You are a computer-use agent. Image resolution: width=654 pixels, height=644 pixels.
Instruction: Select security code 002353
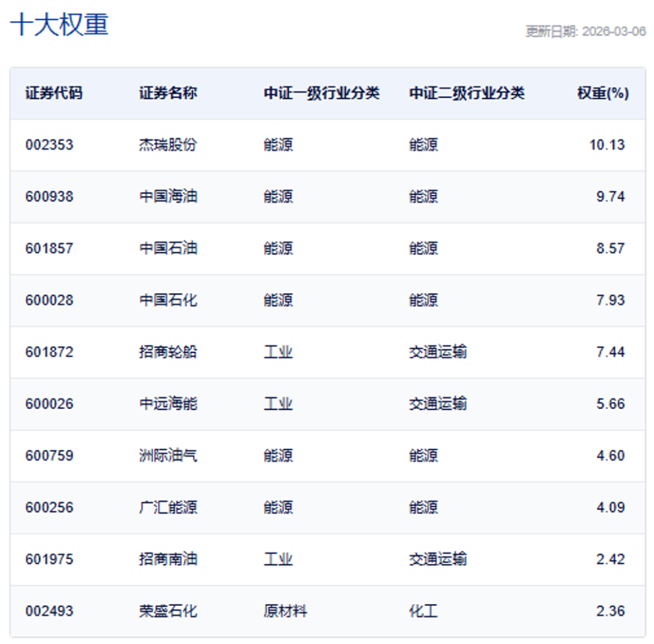coord(49,145)
